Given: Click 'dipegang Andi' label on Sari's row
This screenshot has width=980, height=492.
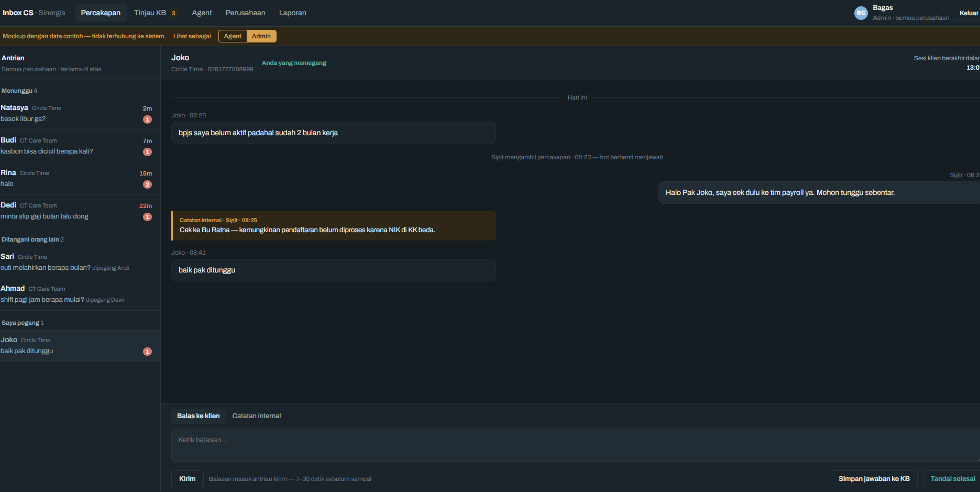Looking at the screenshot, I should 111,268.
